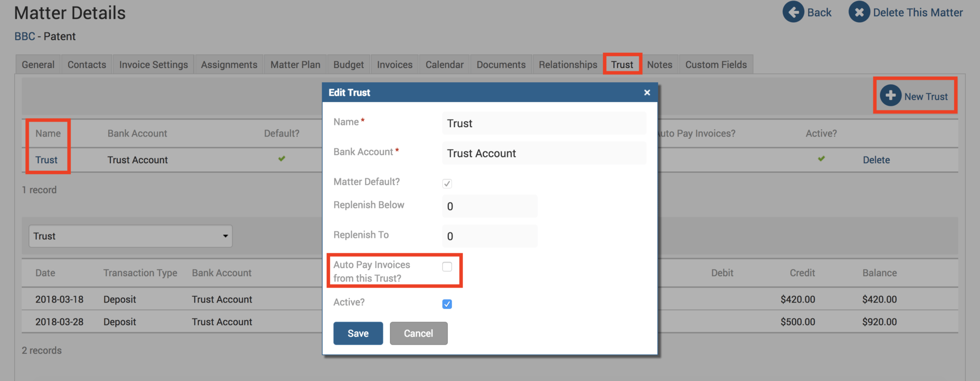Toggle the Matter Default checkbox
Screen dimensions: 980x381
point(447,183)
